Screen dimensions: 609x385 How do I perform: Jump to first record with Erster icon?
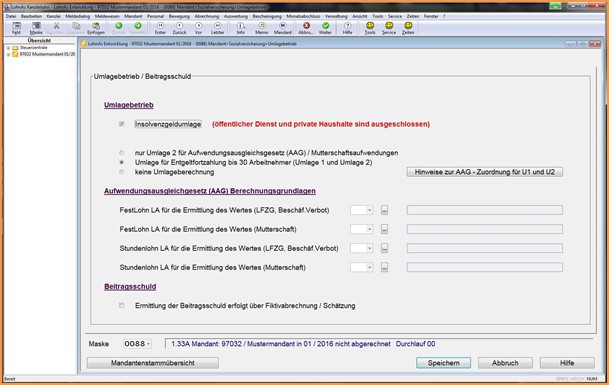[160, 28]
